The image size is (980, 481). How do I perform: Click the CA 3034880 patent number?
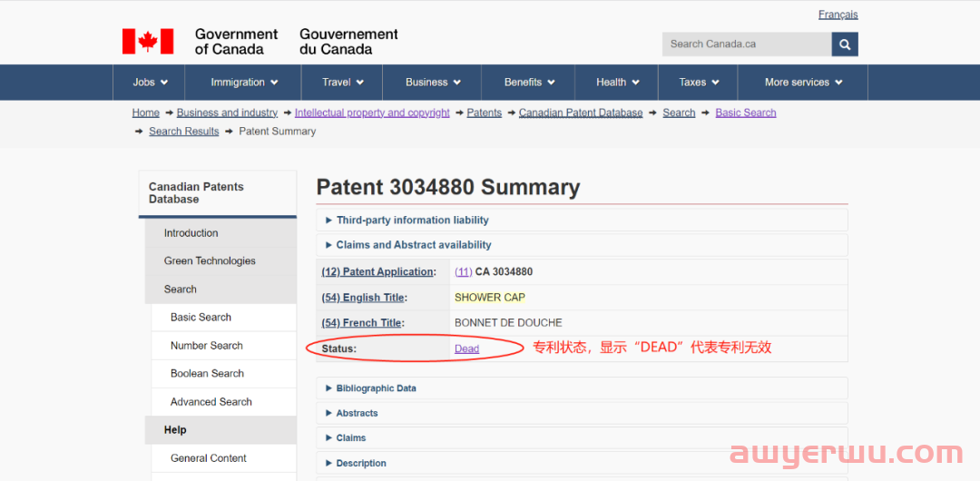coord(504,272)
